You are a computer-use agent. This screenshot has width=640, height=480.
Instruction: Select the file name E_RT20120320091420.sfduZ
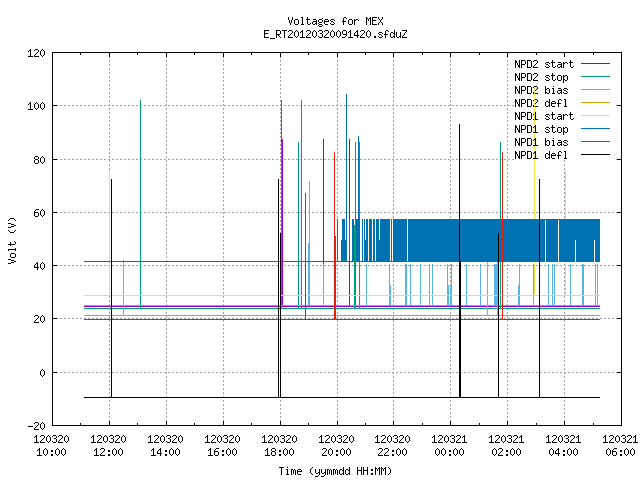[335, 34]
